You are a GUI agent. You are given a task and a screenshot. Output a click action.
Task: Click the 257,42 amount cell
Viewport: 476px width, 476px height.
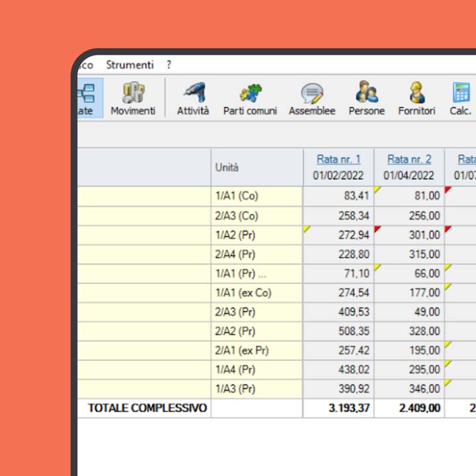point(338,350)
